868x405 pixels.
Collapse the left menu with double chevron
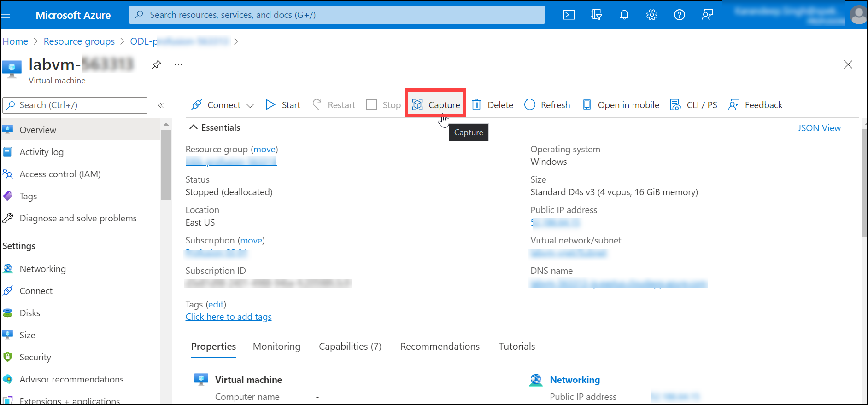click(x=161, y=105)
